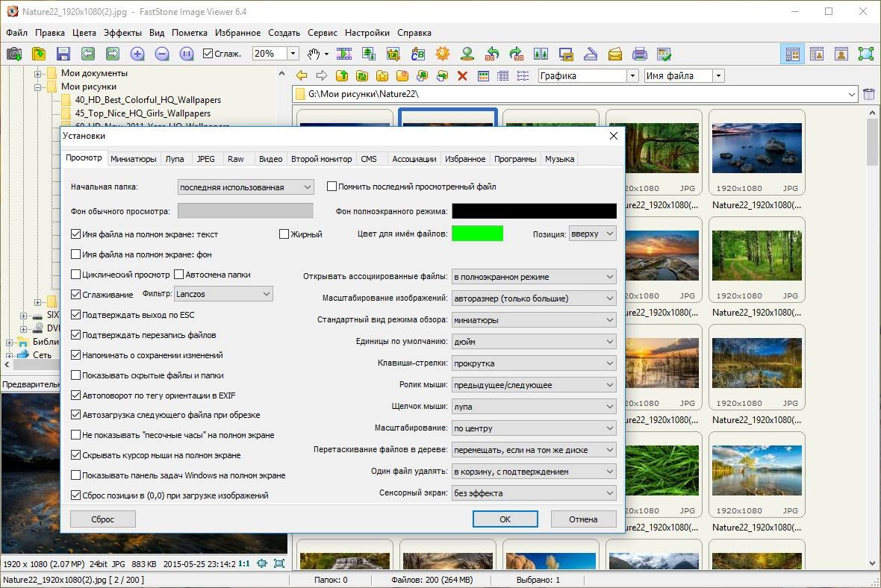Screen dimensions: 881x588
Task: Click the screen capture camera icon
Action: [14, 54]
